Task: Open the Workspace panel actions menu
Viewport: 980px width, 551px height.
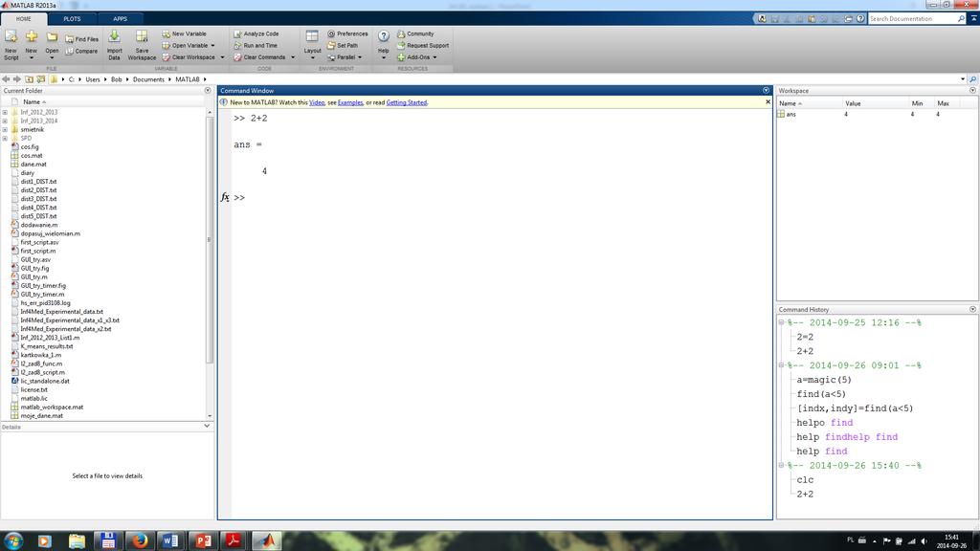Action: point(972,91)
